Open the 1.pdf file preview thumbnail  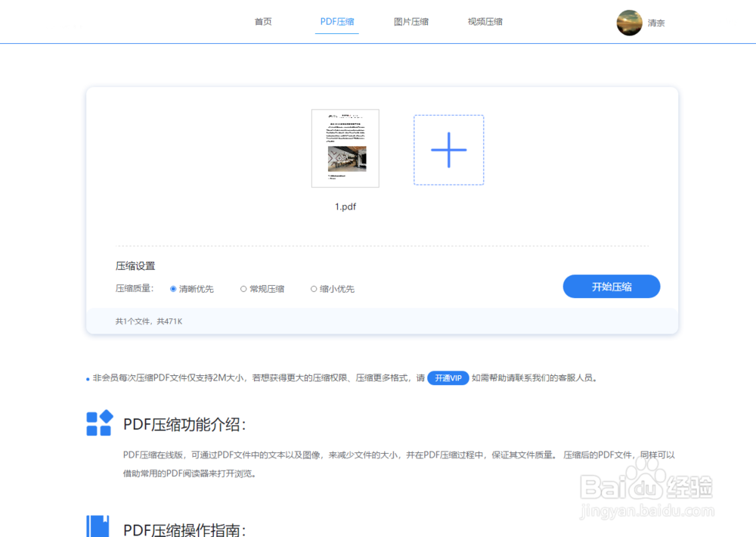[x=345, y=148]
